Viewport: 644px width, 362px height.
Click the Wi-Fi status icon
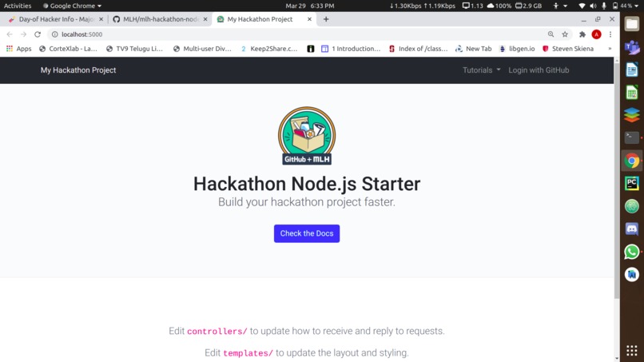582,6
